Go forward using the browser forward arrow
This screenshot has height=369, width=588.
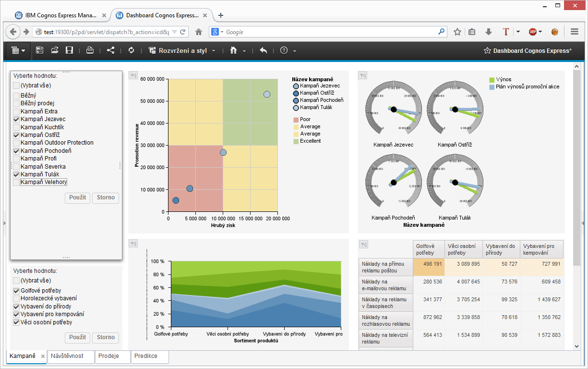pos(26,32)
